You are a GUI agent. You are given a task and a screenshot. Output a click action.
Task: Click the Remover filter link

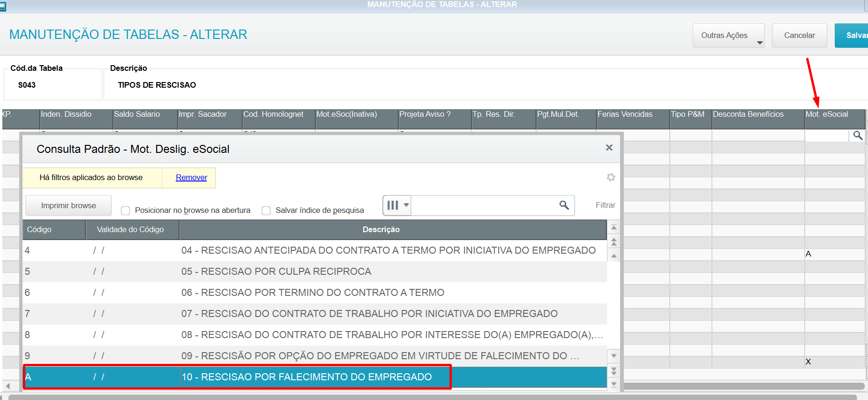tap(191, 178)
